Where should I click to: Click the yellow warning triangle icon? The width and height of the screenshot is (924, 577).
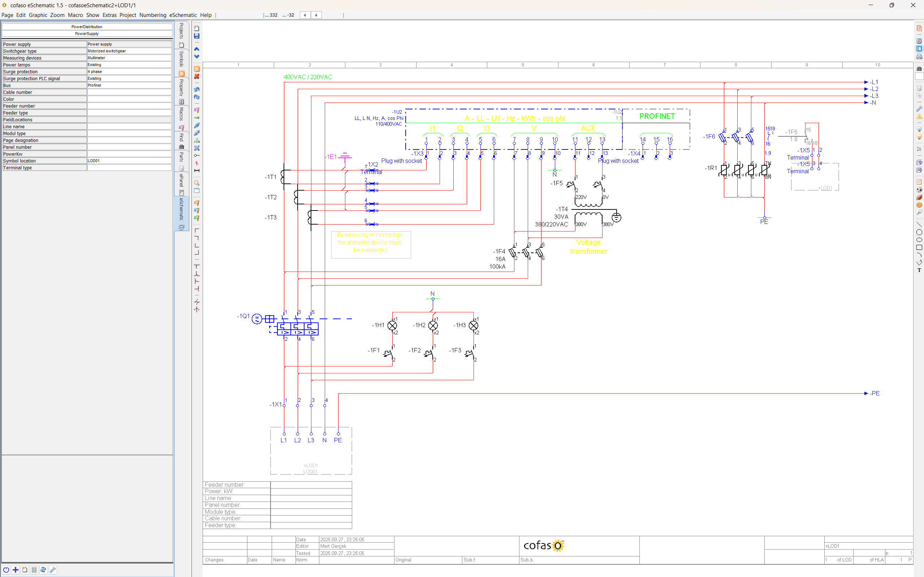(x=919, y=117)
